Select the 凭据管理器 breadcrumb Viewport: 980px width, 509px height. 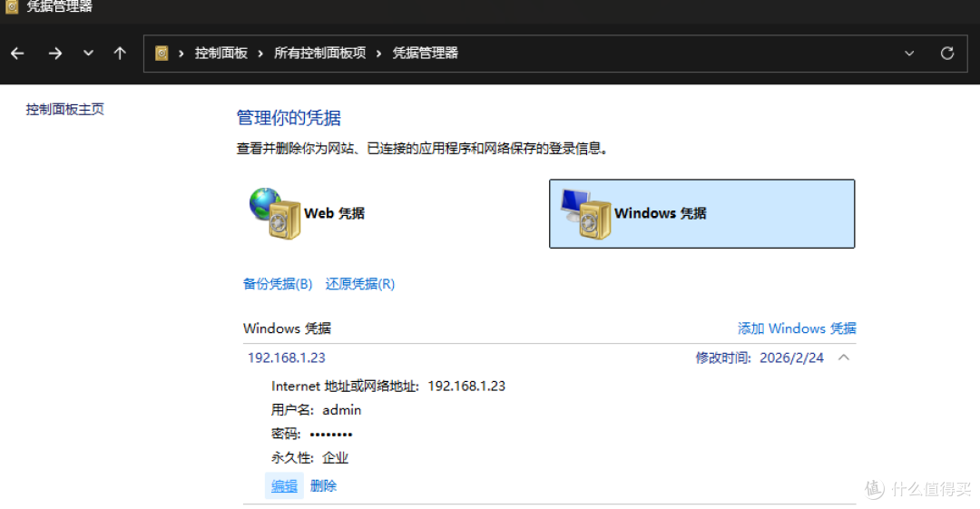[x=425, y=54]
